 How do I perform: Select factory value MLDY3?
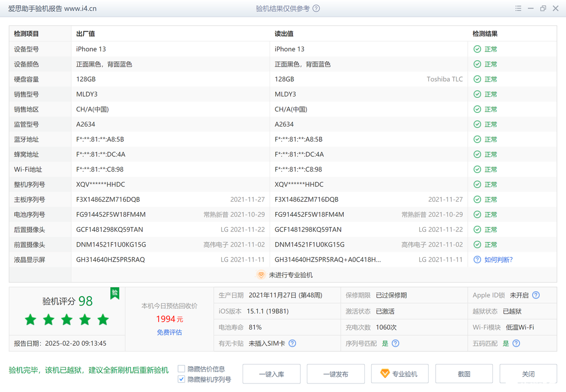click(87, 94)
